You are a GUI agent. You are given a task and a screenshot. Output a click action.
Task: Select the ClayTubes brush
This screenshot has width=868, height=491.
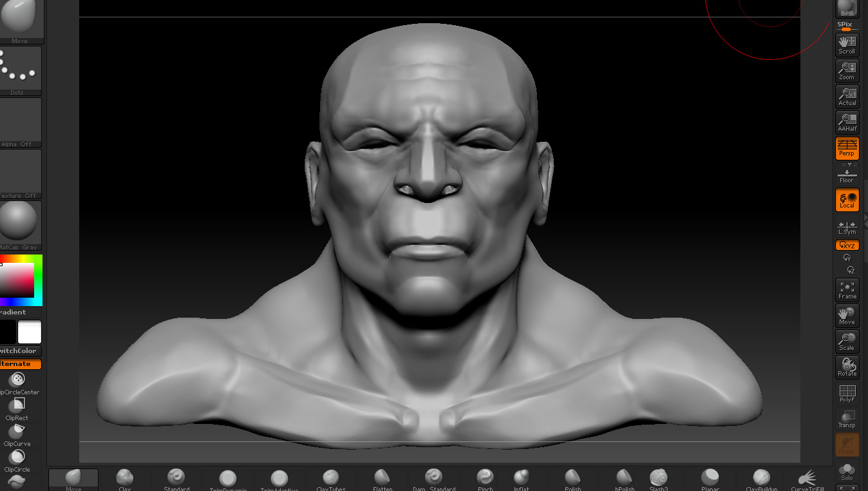coord(331,479)
